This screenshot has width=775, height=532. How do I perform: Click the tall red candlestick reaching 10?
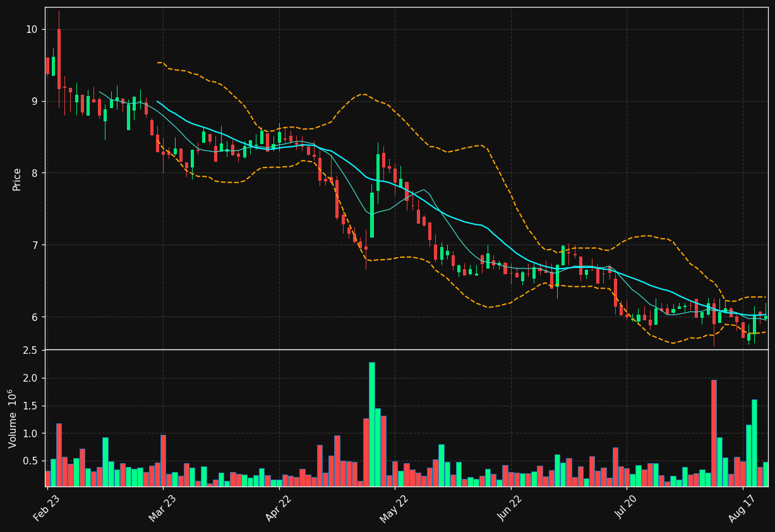(x=59, y=59)
